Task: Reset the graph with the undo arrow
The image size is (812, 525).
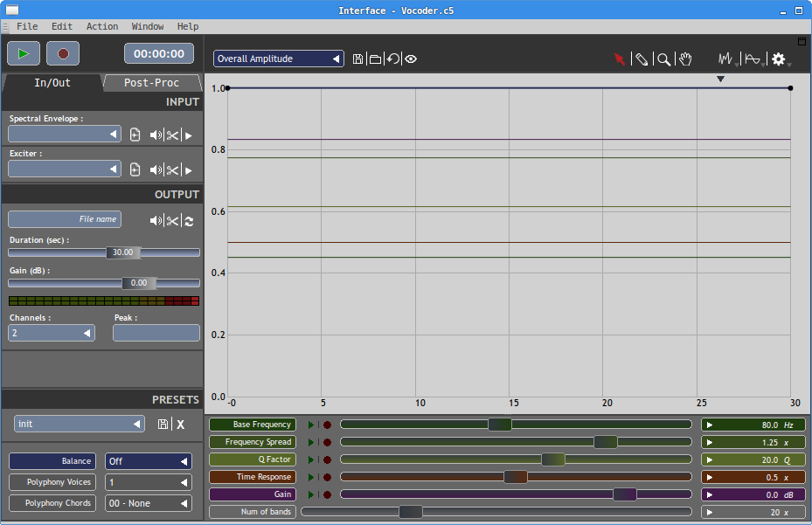Action: [393, 59]
